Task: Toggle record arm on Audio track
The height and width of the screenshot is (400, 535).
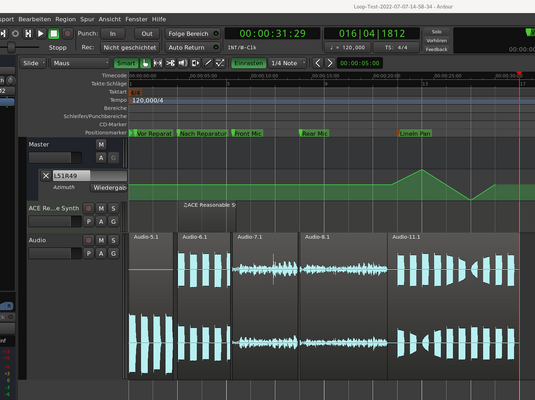Action: pos(88,240)
